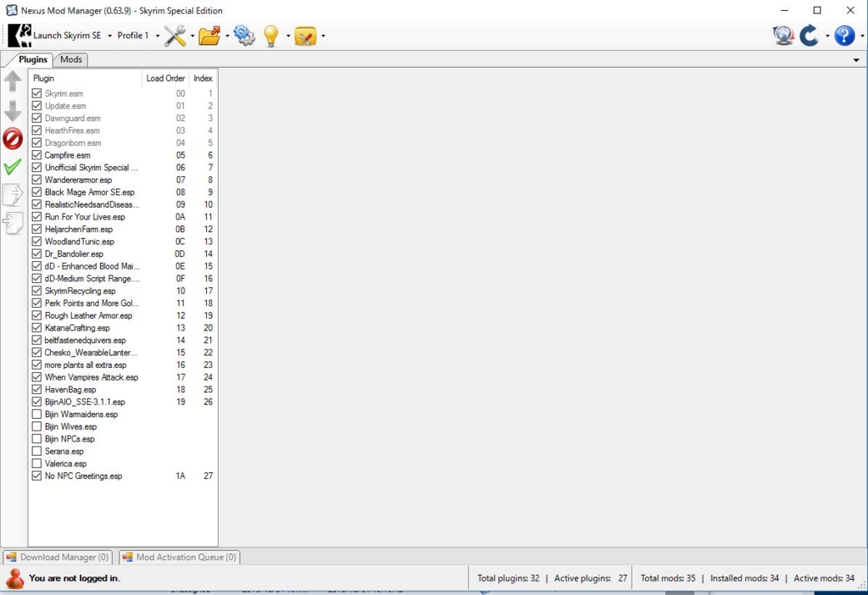Screen dimensions: 868x595
Task: Click the 'You are not logged in.' status text
Action: coord(75,578)
